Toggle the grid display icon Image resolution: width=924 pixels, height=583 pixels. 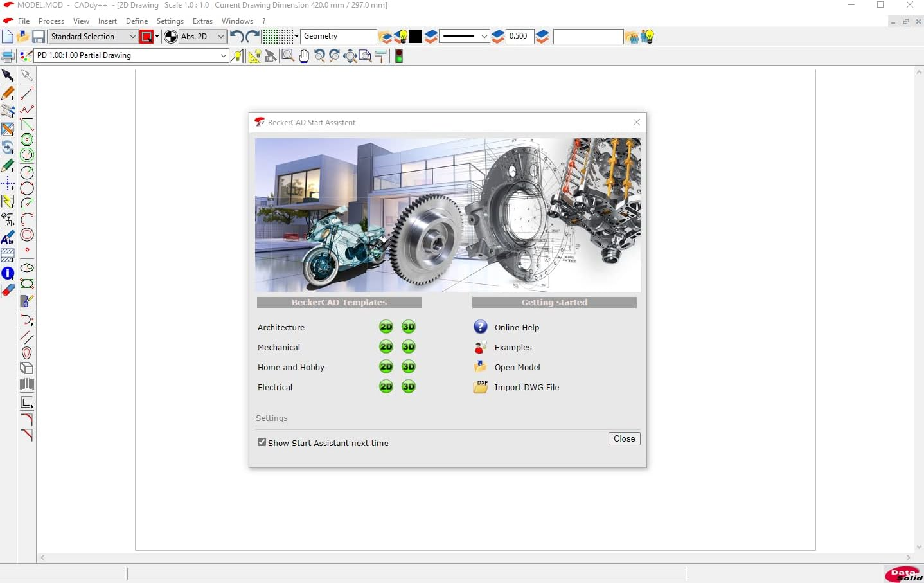(x=278, y=36)
